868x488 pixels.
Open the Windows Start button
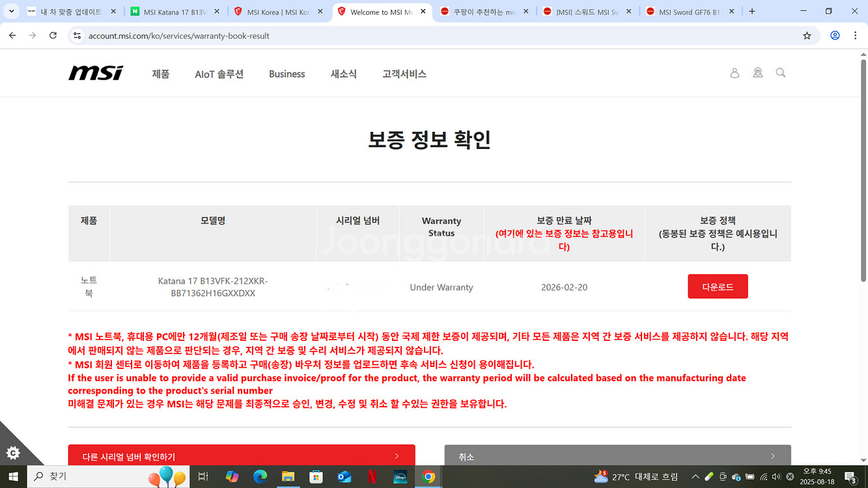(x=13, y=477)
